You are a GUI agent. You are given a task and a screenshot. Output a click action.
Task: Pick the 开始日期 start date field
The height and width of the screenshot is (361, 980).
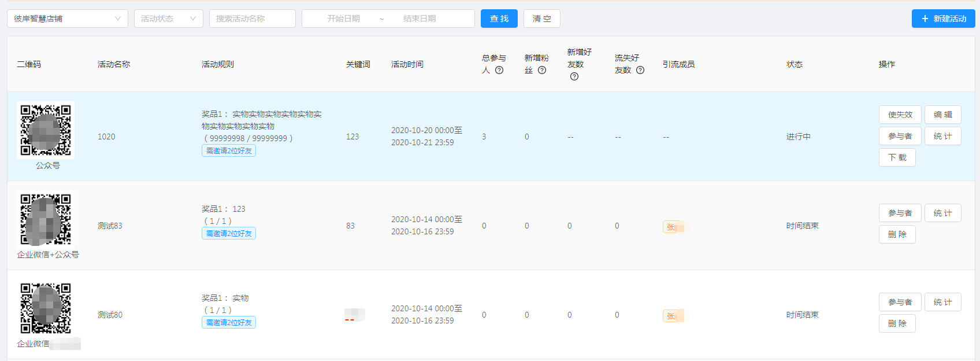tap(343, 19)
